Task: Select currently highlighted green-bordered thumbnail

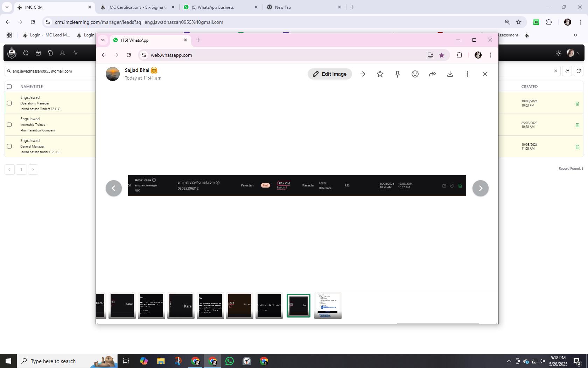Action: coord(299,306)
